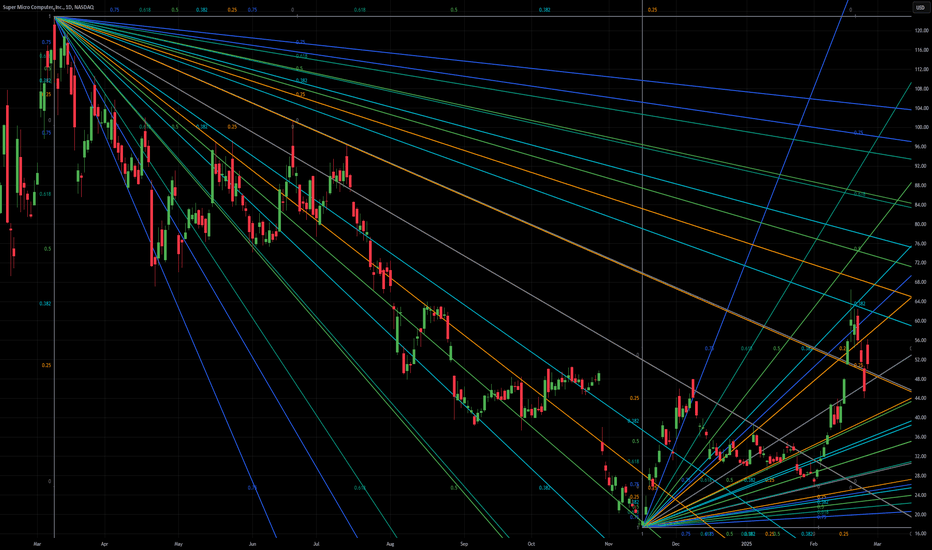Click the 16.00 price axis label
The width and height of the screenshot is (932, 550).
922,534
